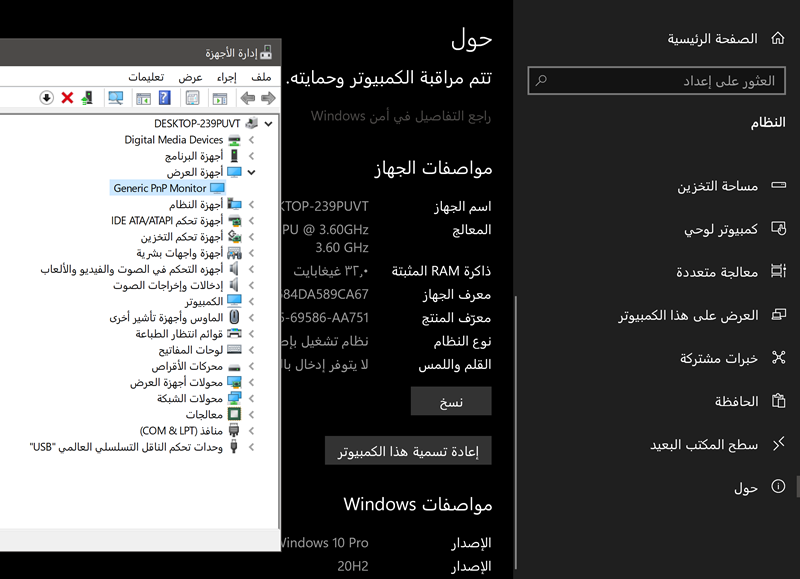Click the اسم الجهاز label
This screenshot has height=579, width=800.
point(463,207)
